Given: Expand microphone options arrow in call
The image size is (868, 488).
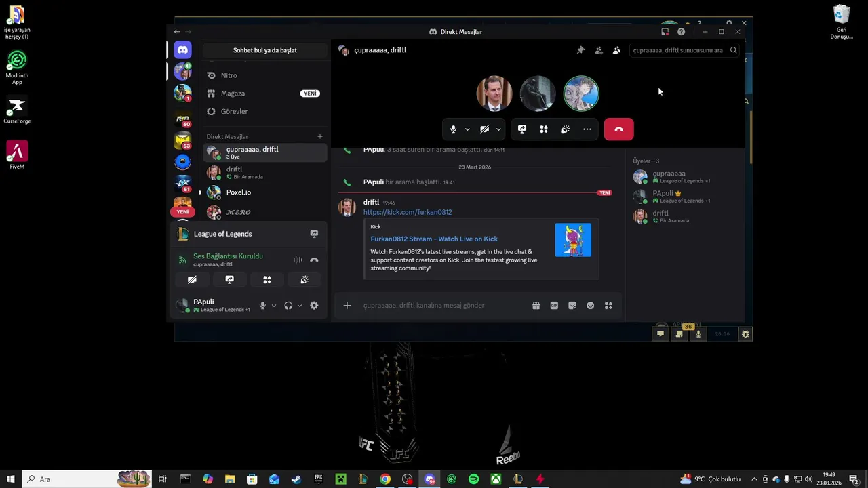Looking at the screenshot, I should [467, 129].
